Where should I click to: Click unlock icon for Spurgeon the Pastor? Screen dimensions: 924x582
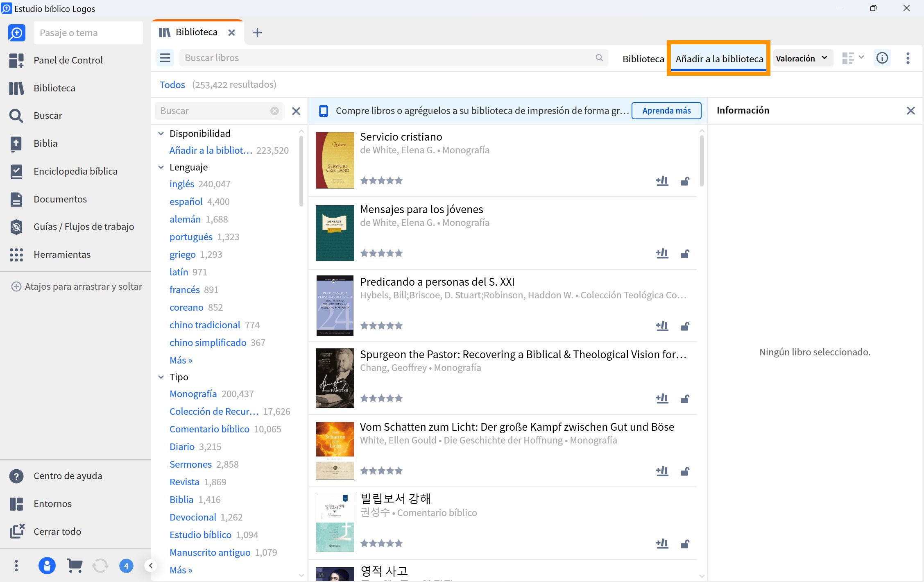point(685,399)
